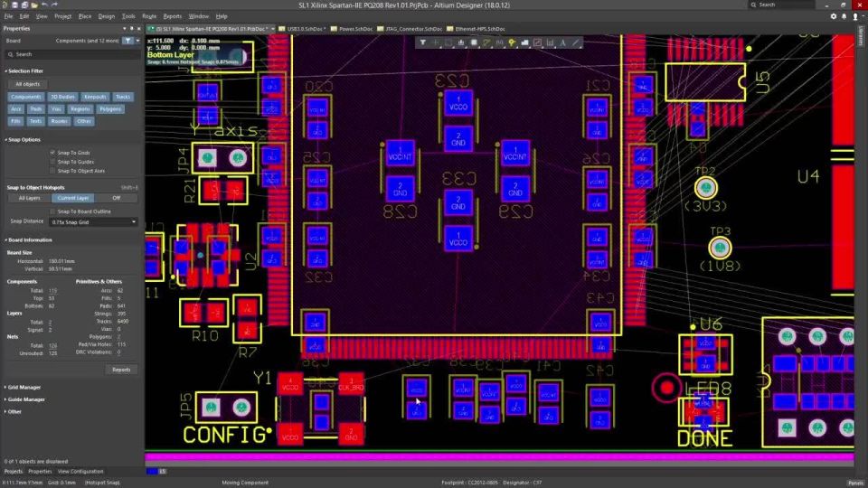
Task: Open the File menu
Action: [8, 16]
